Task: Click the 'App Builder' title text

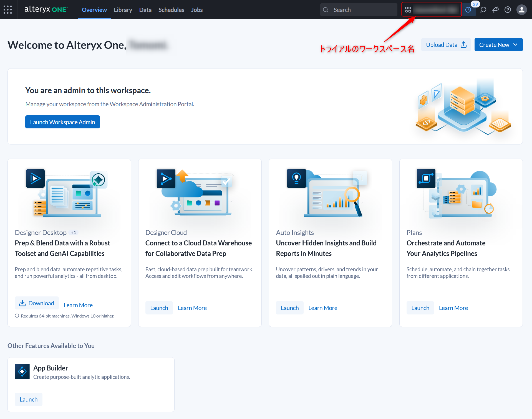Action: [x=51, y=368]
